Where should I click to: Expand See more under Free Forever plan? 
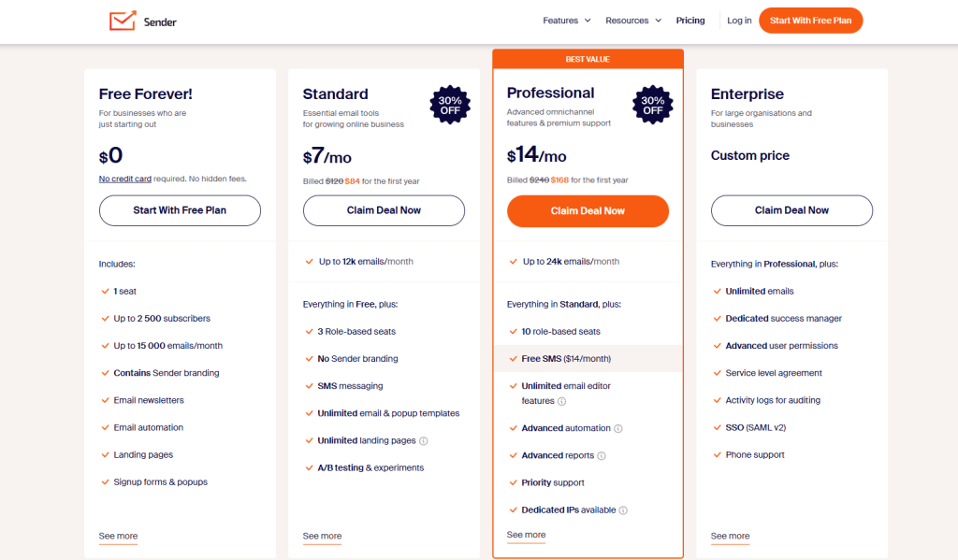117,536
